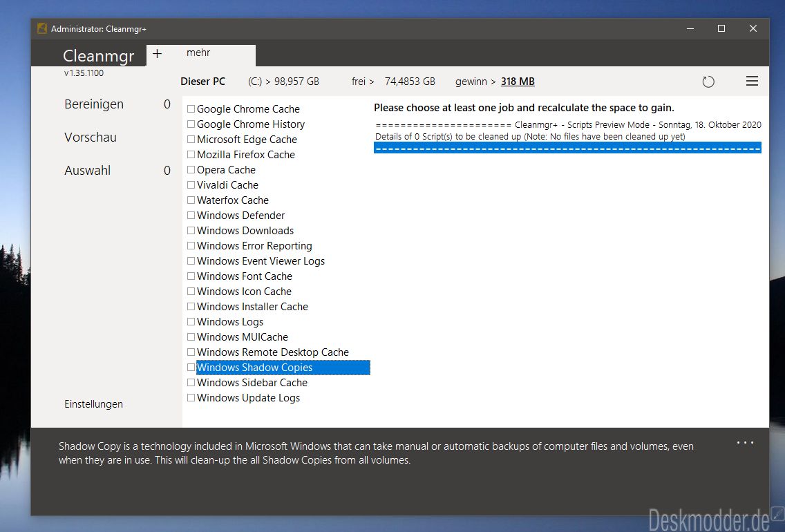Click the '(C:) > 98,957 GB' drive text
Viewport: 785px width, 532px height.
point(283,81)
